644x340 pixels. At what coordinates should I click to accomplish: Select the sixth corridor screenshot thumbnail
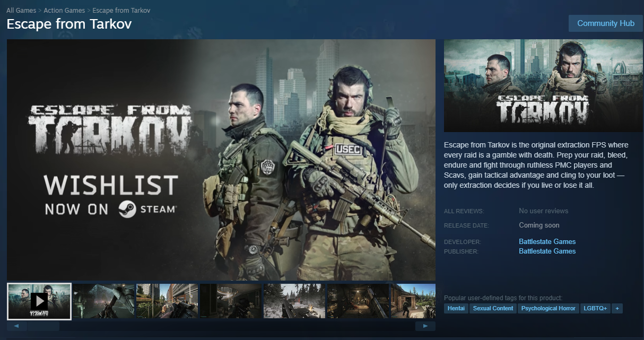[x=358, y=301]
